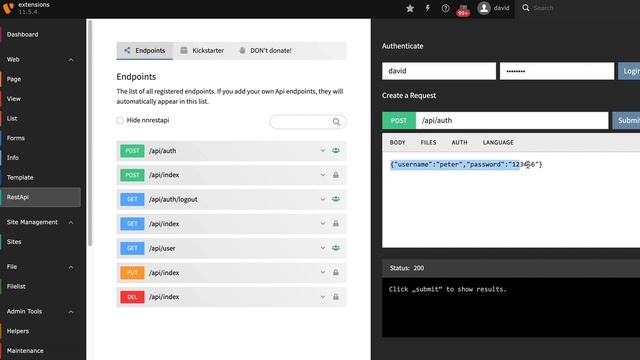This screenshot has width=640, height=360.
Task: Select the FILES request tab
Action: click(428, 142)
